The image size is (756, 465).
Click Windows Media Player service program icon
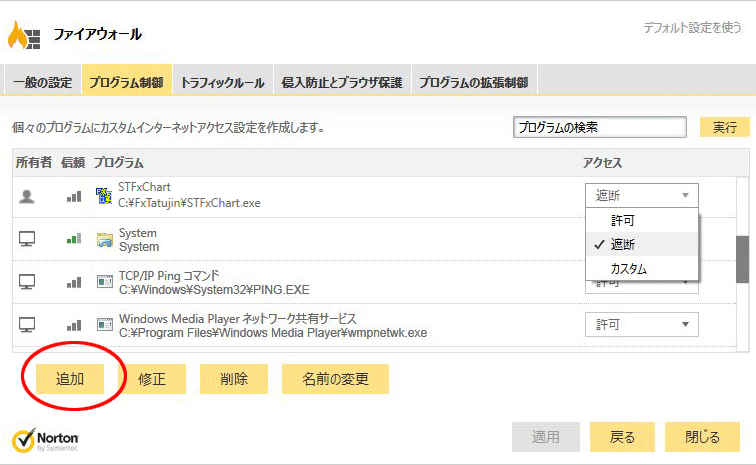coord(105,325)
